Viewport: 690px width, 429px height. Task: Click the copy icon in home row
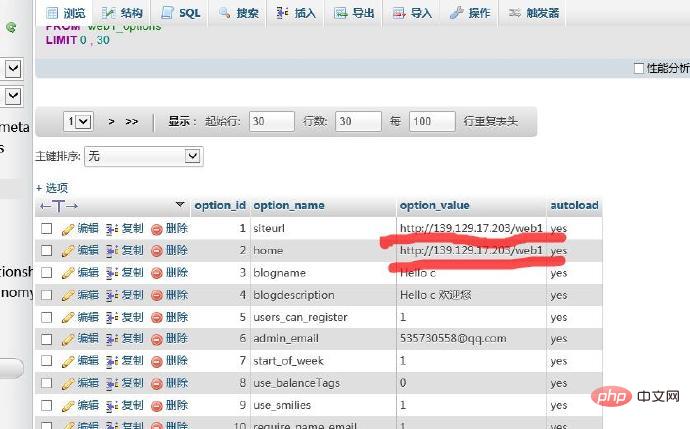(x=112, y=250)
